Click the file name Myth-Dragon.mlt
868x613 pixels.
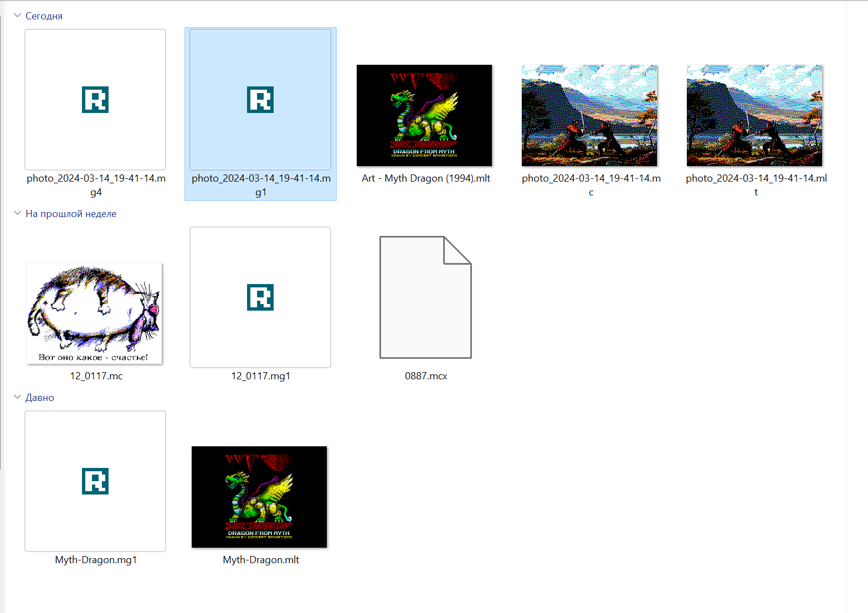pyautogui.click(x=261, y=560)
